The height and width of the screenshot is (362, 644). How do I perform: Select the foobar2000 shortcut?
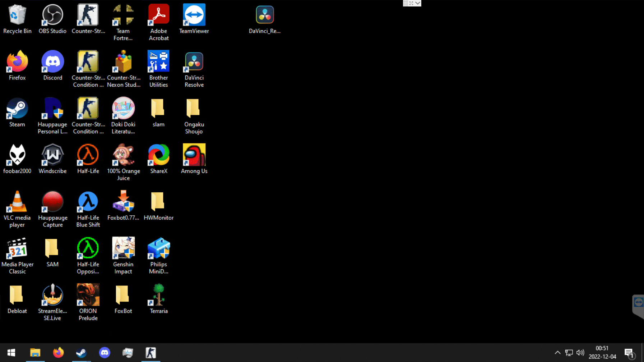17,159
